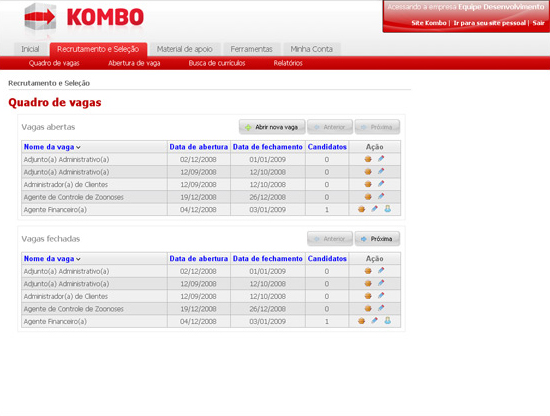Click the pencil icon for Agente de Controle de Zoonoses in Vagas fechadas

point(381,308)
